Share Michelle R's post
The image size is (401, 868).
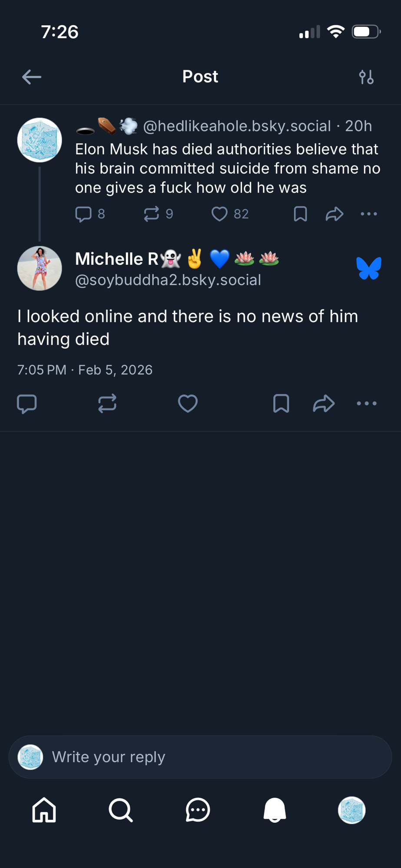(x=324, y=404)
